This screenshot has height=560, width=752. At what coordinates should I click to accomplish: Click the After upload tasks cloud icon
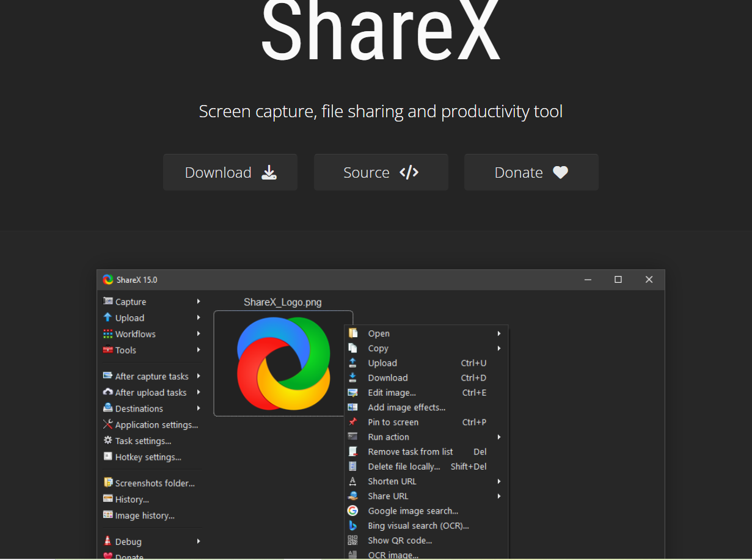[108, 392]
